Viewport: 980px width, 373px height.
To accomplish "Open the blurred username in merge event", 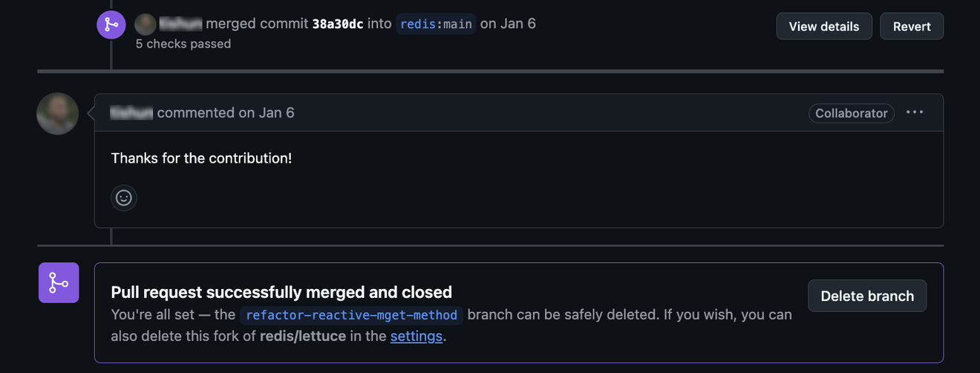I will coord(180,24).
